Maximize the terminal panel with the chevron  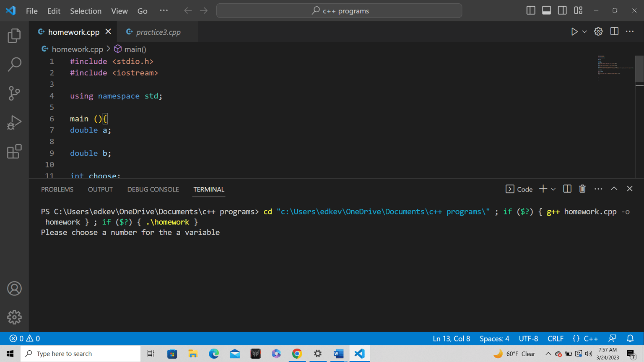tap(614, 189)
